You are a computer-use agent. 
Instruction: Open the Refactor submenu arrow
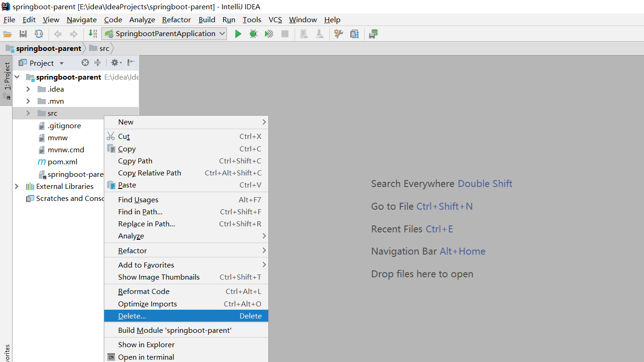264,250
